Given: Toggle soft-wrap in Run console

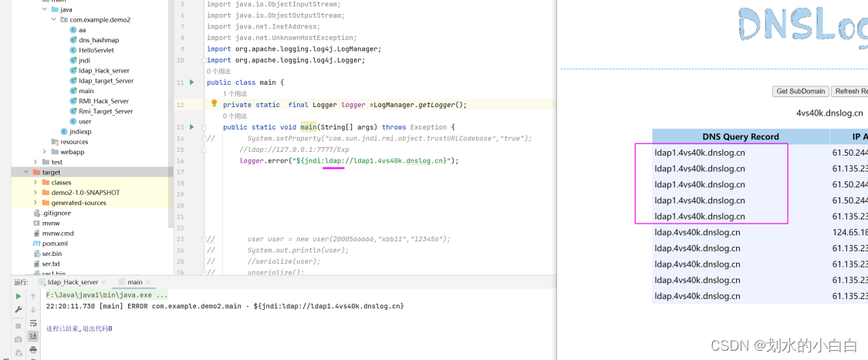Looking at the screenshot, I should (x=33, y=323).
